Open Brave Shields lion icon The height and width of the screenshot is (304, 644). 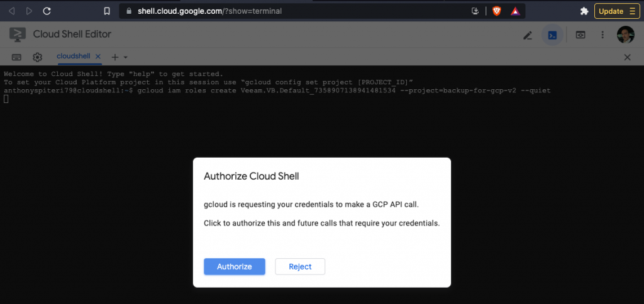(x=497, y=11)
